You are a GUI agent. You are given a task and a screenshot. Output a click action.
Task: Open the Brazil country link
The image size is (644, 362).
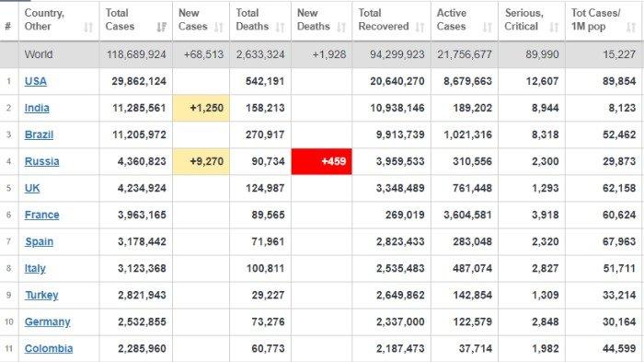pyautogui.click(x=39, y=134)
